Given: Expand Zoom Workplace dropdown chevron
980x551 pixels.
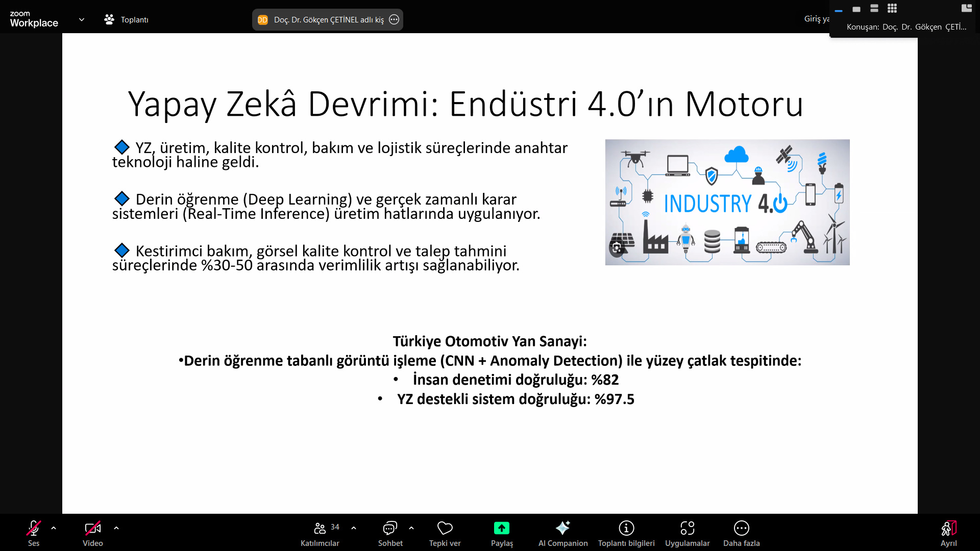Looking at the screenshot, I should click(82, 20).
